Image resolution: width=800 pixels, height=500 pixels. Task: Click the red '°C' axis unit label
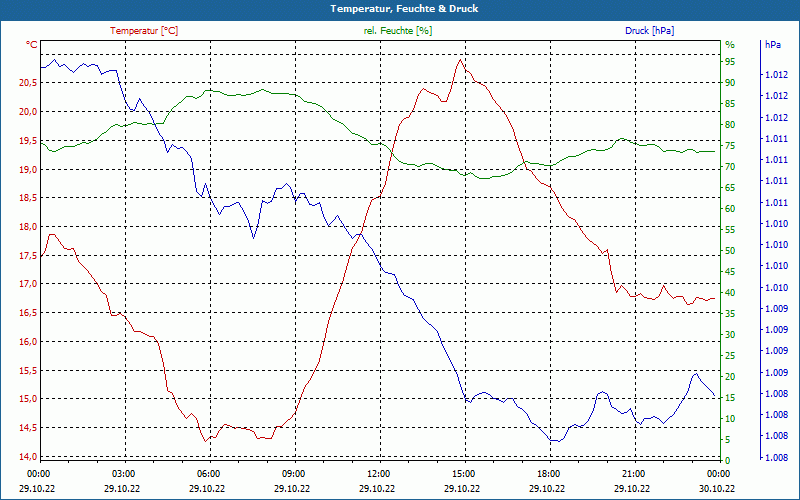click(x=32, y=45)
